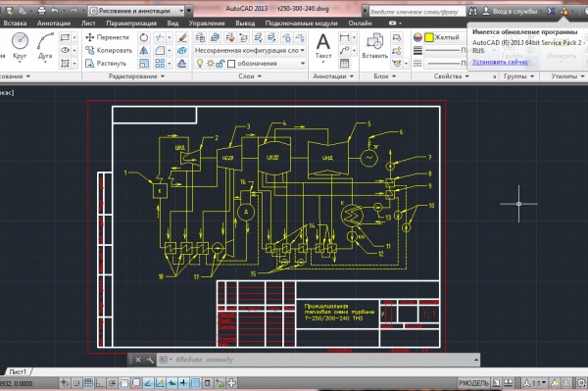Expand the Блок panel

pyautogui.click(x=385, y=76)
